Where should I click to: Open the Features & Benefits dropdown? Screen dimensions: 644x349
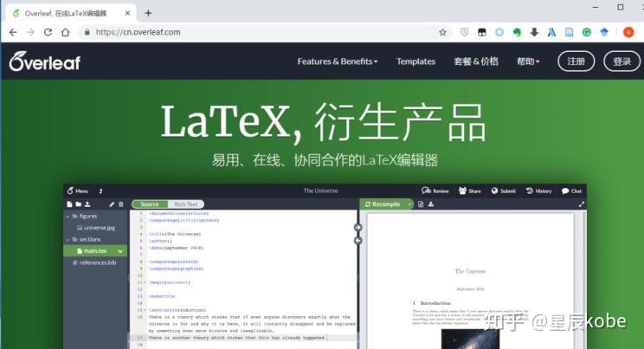point(338,61)
